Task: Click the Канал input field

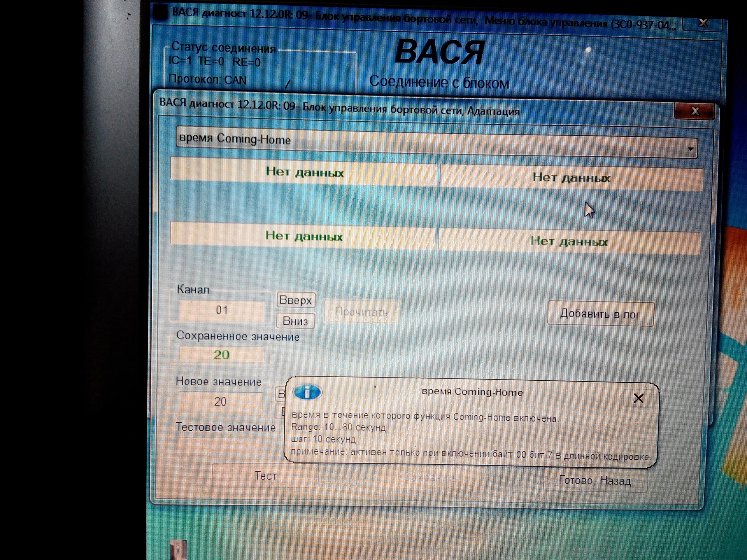Action: (x=222, y=310)
